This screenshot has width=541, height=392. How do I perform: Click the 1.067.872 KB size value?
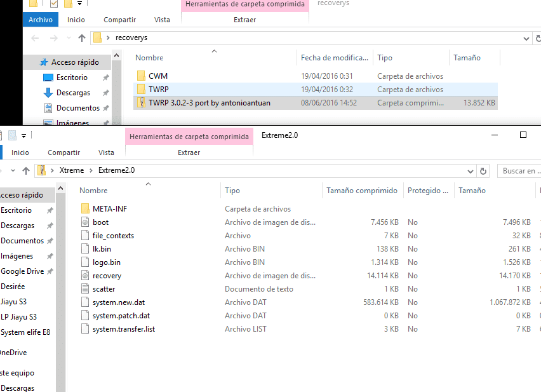coord(510,302)
